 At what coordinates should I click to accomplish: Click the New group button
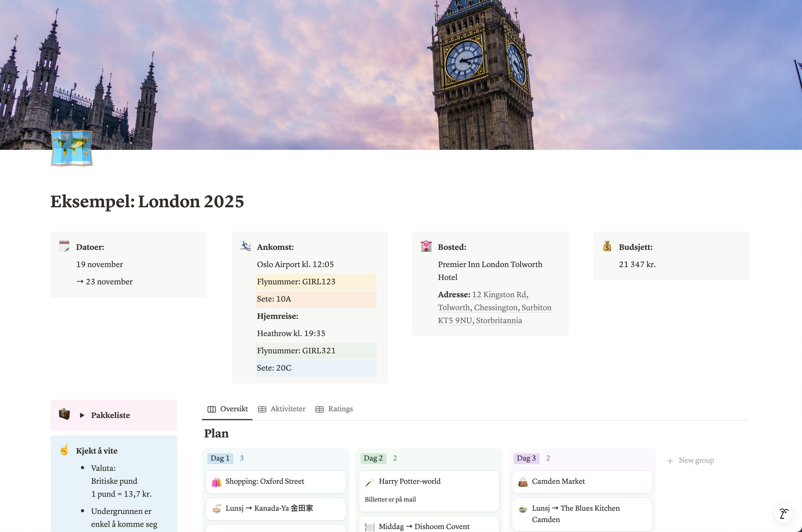[x=696, y=460]
